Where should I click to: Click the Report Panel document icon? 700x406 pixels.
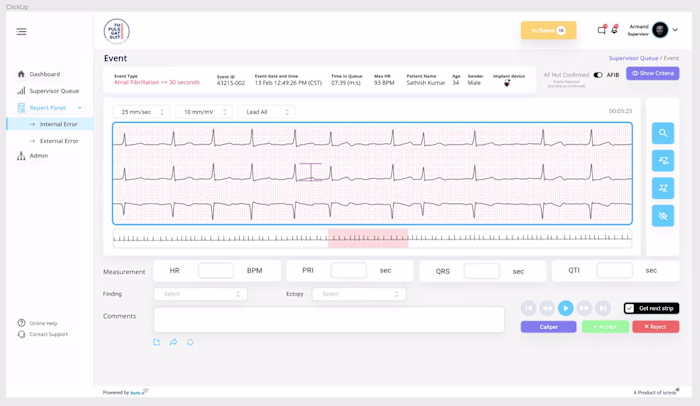pos(21,108)
